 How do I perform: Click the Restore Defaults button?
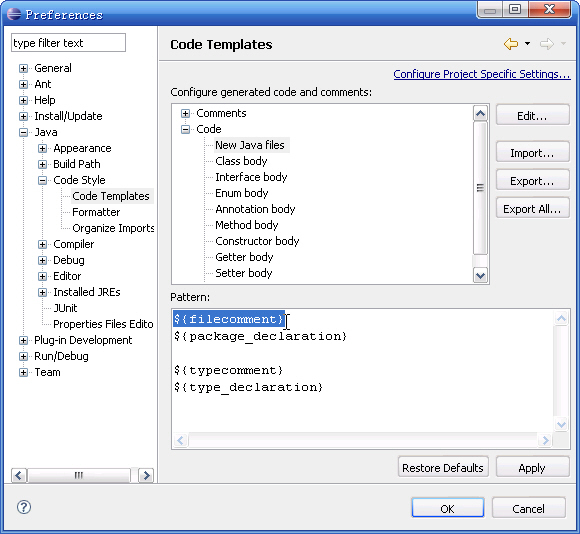443,468
